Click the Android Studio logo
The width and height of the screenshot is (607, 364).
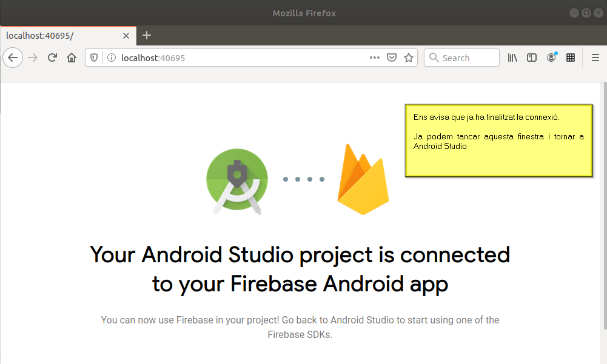(237, 181)
